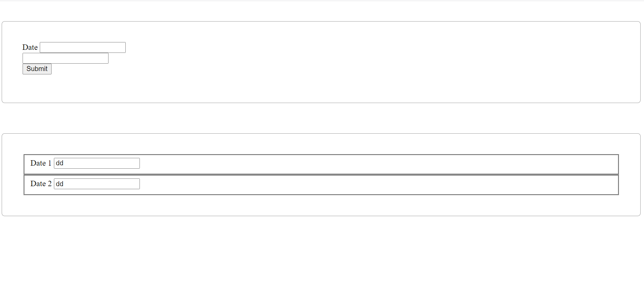Click empty space in the Date 2 row

coord(371,185)
